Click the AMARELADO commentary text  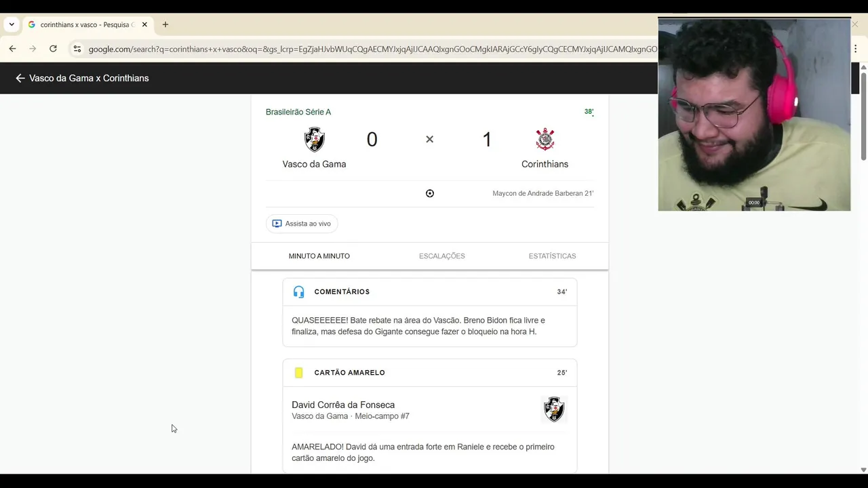click(423, 452)
